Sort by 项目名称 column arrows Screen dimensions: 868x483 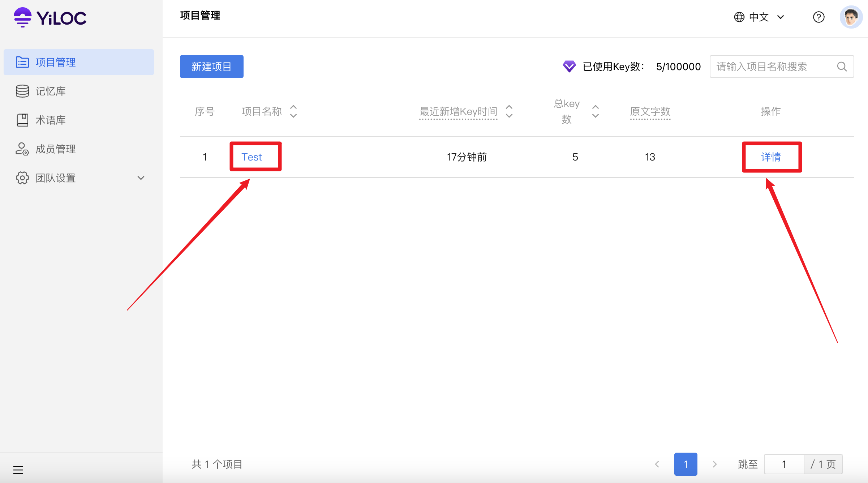pyautogui.click(x=293, y=111)
